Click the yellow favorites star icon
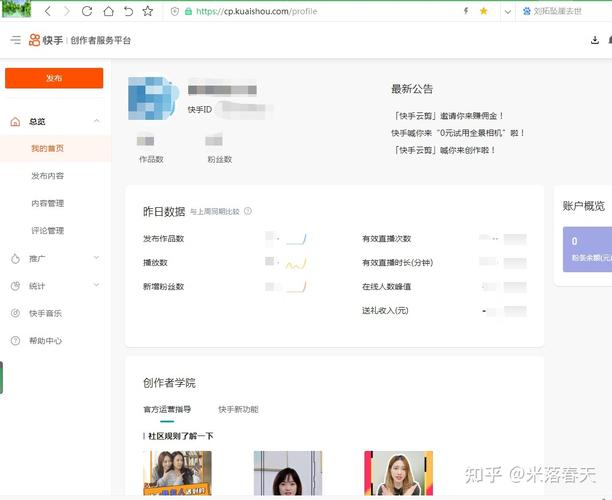The image size is (612, 500). [x=484, y=11]
